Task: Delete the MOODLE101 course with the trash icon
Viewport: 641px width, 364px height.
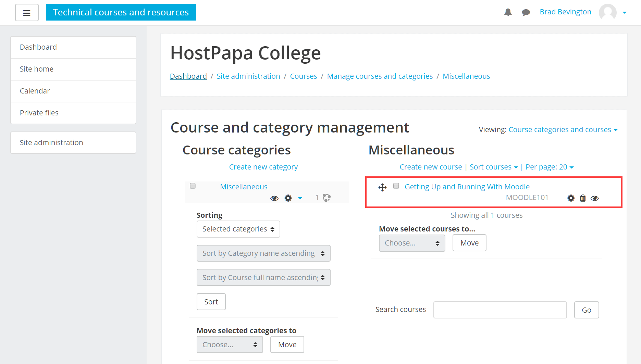Action: pyautogui.click(x=583, y=198)
